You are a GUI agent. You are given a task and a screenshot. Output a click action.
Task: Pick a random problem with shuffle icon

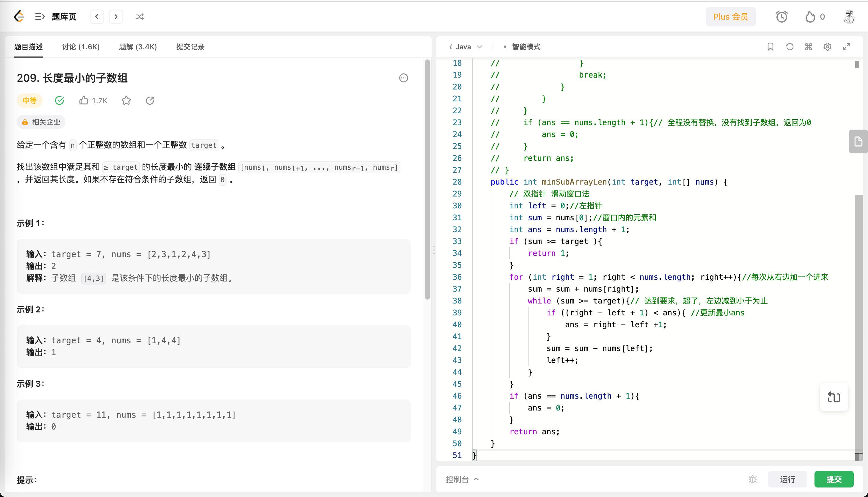pos(139,16)
